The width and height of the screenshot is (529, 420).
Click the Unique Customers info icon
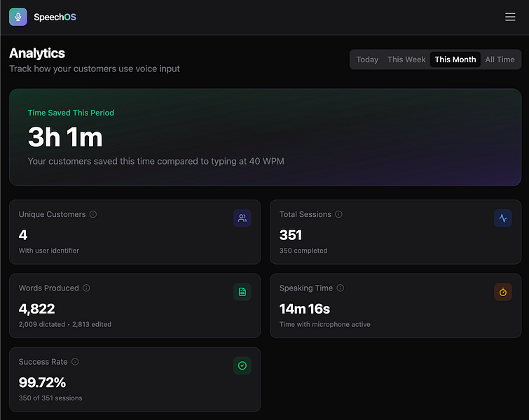93,214
